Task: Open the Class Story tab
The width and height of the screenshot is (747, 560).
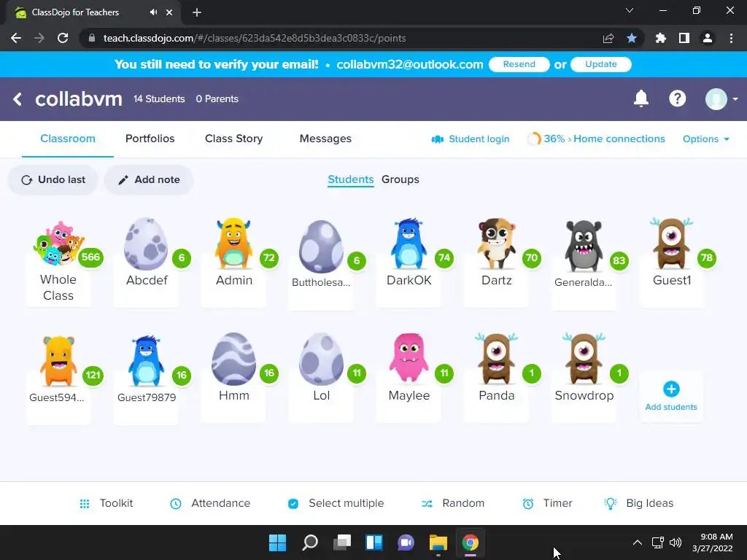Action: pyautogui.click(x=234, y=139)
